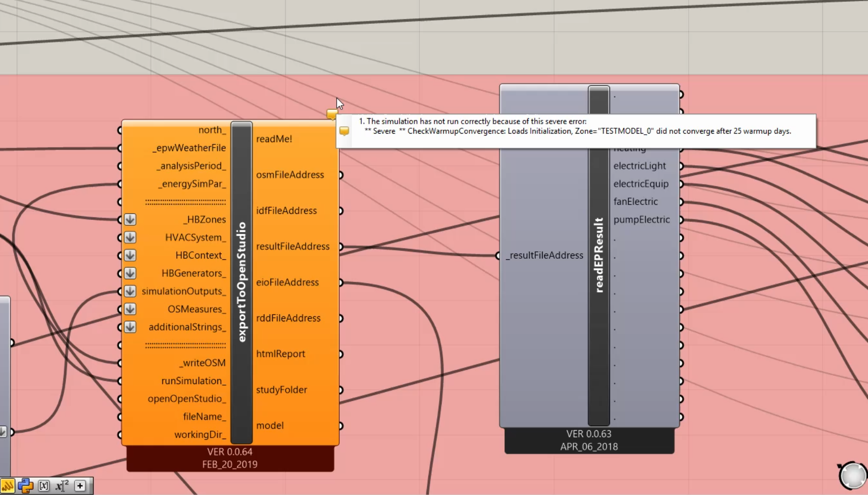Image resolution: width=868 pixels, height=495 pixels.
Task: Click the orange message balloon on exportToOpenStudio corner
Action: tap(332, 114)
